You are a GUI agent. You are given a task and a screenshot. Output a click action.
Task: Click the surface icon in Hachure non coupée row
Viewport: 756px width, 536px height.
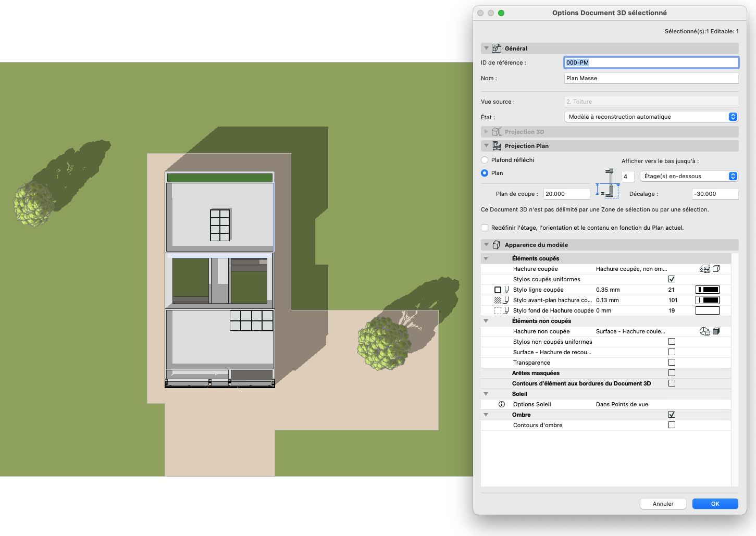704,331
